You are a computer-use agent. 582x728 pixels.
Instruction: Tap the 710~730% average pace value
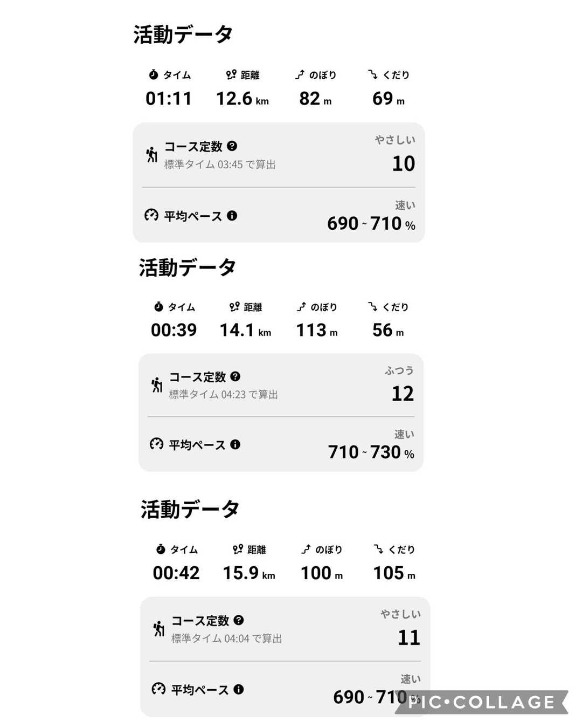[x=371, y=452]
